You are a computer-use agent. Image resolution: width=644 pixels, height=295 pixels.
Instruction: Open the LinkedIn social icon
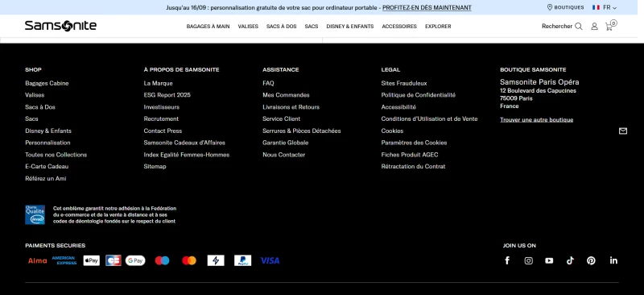point(613,260)
